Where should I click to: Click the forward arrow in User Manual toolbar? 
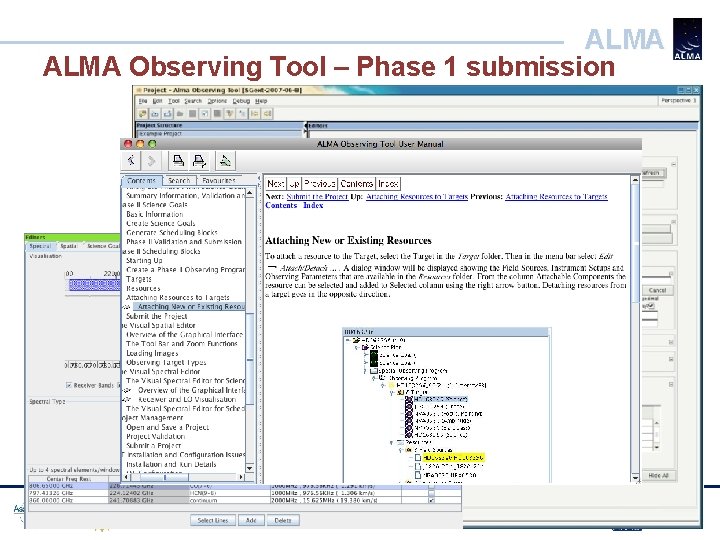[x=151, y=161]
